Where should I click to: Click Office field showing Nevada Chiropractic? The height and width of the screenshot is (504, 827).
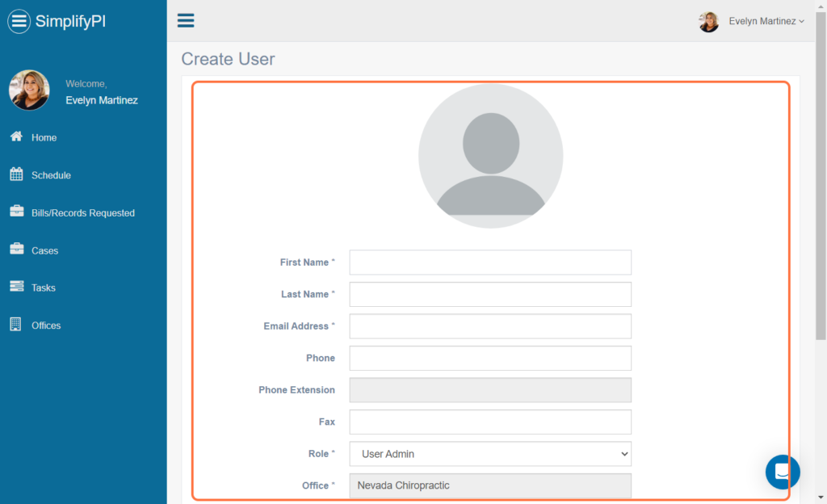pyautogui.click(x=490, y=485)
